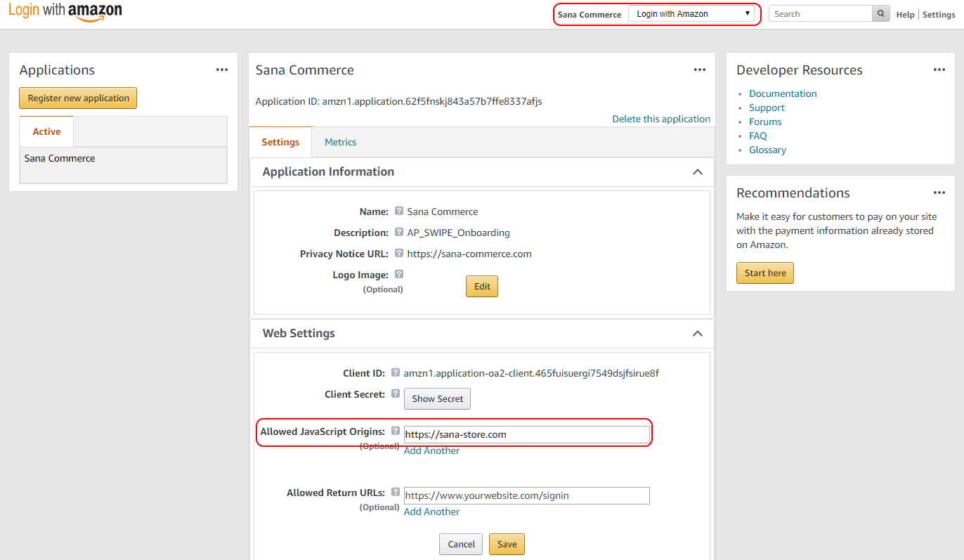964x560 pixels.
Task: Open the Glossary link
Action: 767,150
